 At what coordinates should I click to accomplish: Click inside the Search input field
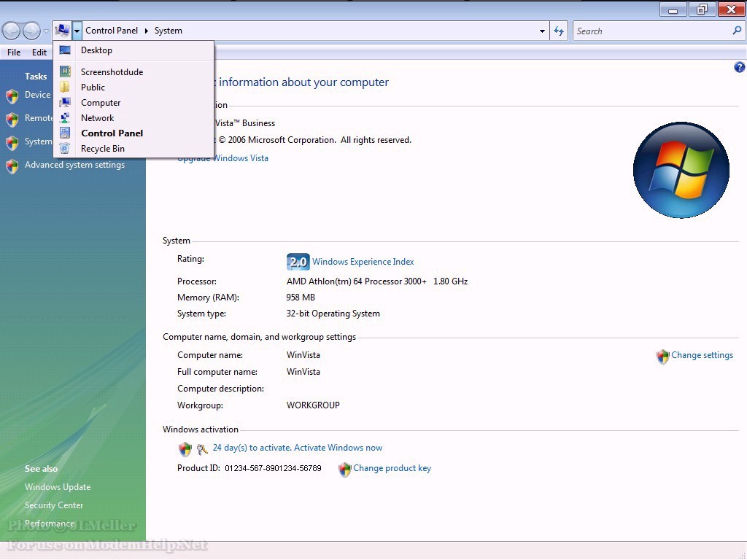coord(653,31)
